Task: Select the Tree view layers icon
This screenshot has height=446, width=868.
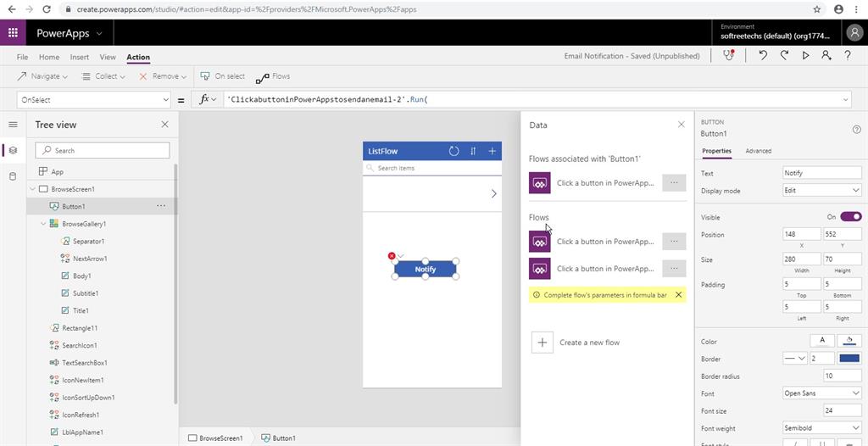Action: [x=13, y=150]
